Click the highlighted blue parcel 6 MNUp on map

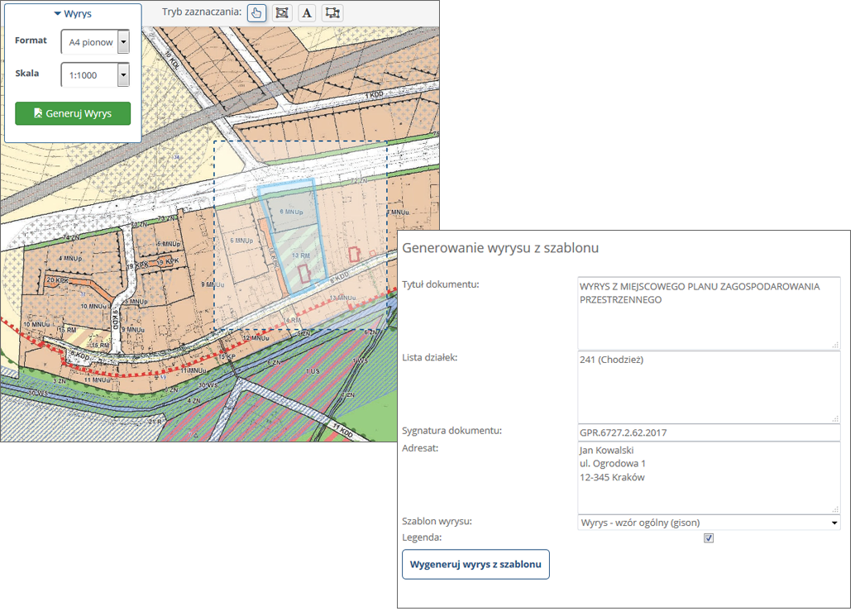(291, 211)
